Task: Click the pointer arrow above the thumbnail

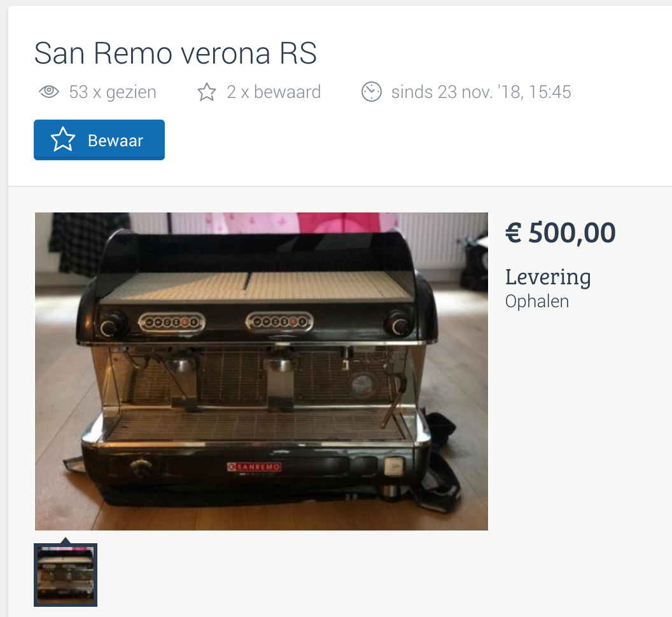Action: point(65,540)
